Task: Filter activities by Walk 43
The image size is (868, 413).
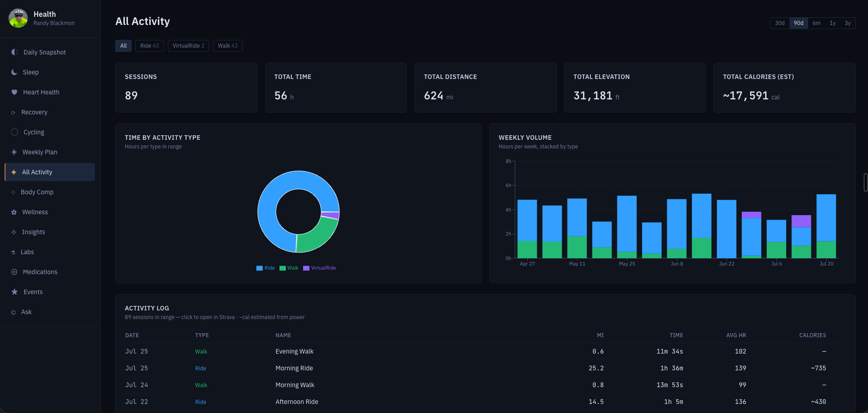Action: [228, 46]
